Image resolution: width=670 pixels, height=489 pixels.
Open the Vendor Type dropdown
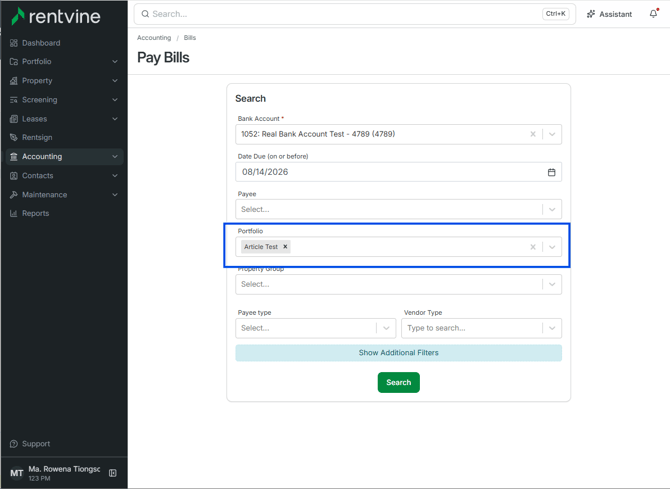tap(482, 328)
